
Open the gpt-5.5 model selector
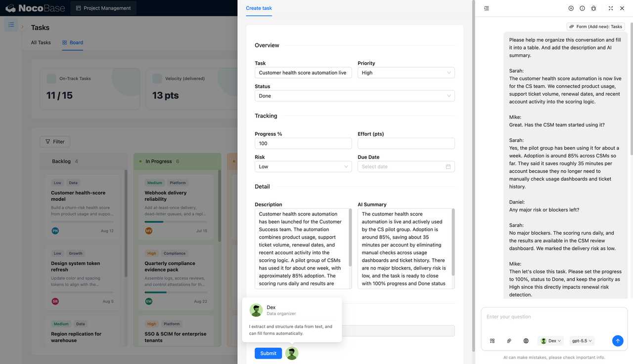coord(582,341)
